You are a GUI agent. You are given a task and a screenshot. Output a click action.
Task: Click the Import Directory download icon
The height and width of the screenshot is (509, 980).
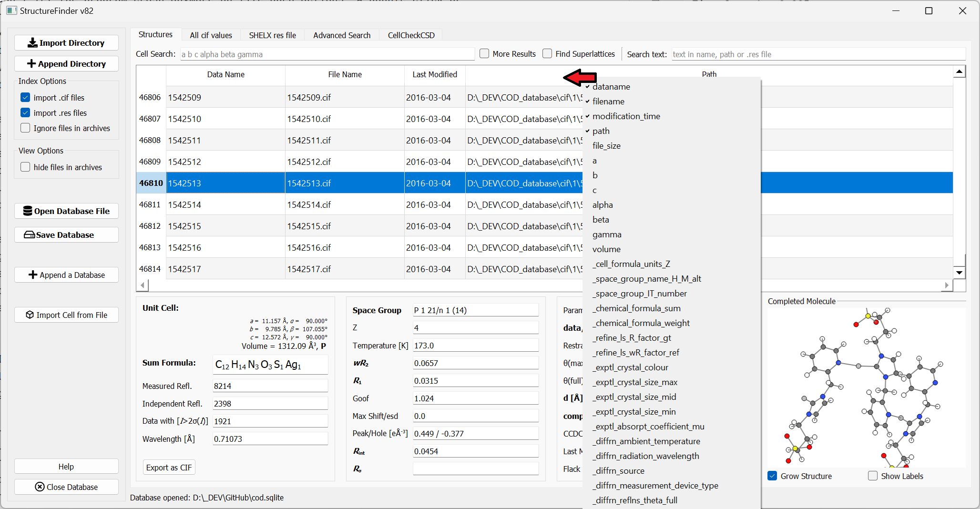32,43
